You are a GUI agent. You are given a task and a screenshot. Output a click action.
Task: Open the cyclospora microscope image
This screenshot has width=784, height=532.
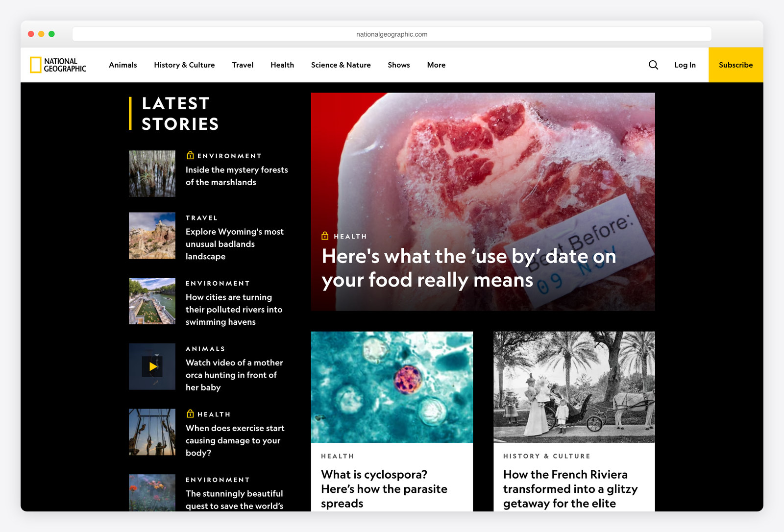coord(392,387)
